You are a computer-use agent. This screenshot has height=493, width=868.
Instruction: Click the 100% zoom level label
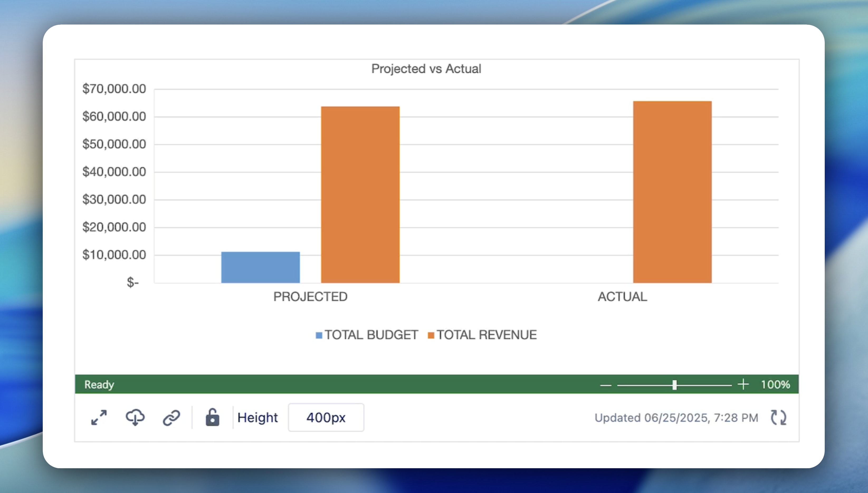[x=775, y=385]
